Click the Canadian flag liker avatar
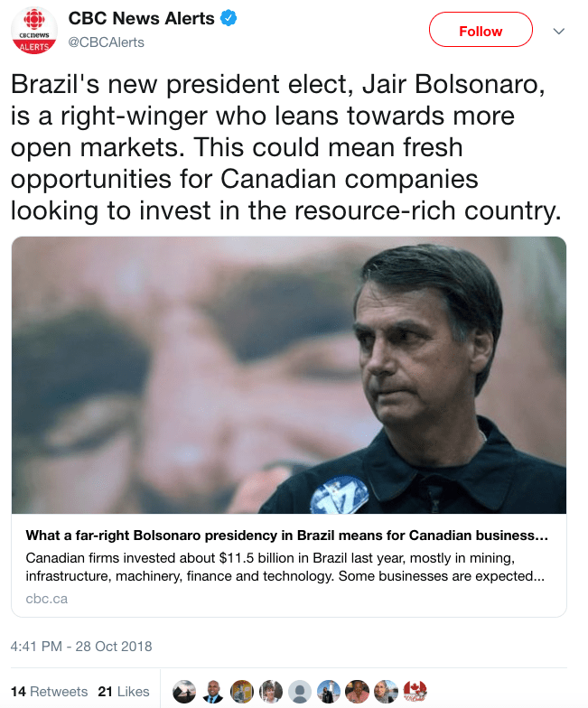This screenshot has width=588, height=708. point(415,691)
